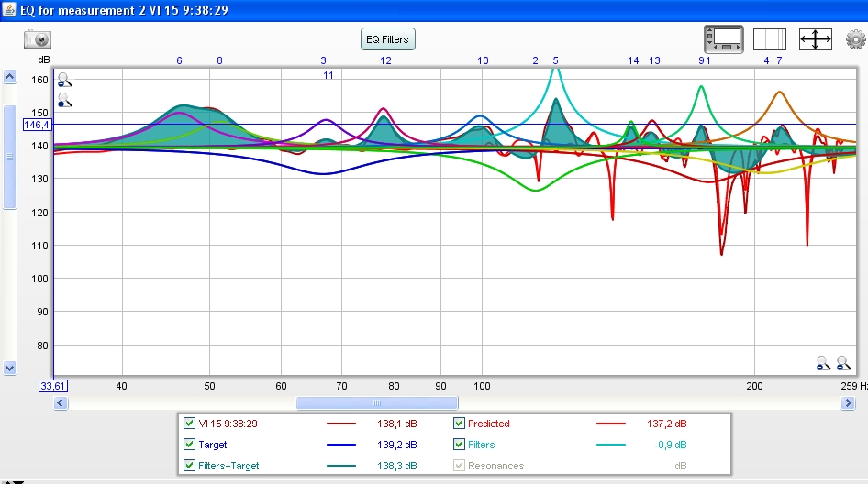Zoom out vertically with minus magnifier

64,100
